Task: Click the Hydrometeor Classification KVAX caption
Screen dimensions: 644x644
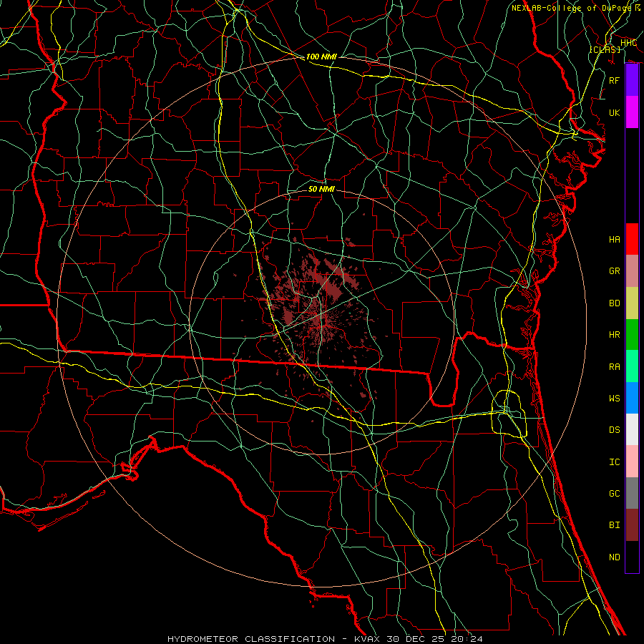Action: [x=325, y=639]
